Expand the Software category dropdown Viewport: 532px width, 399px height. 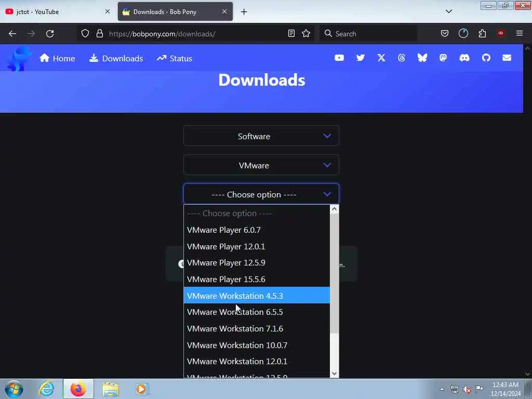click(x=261, y=136)
